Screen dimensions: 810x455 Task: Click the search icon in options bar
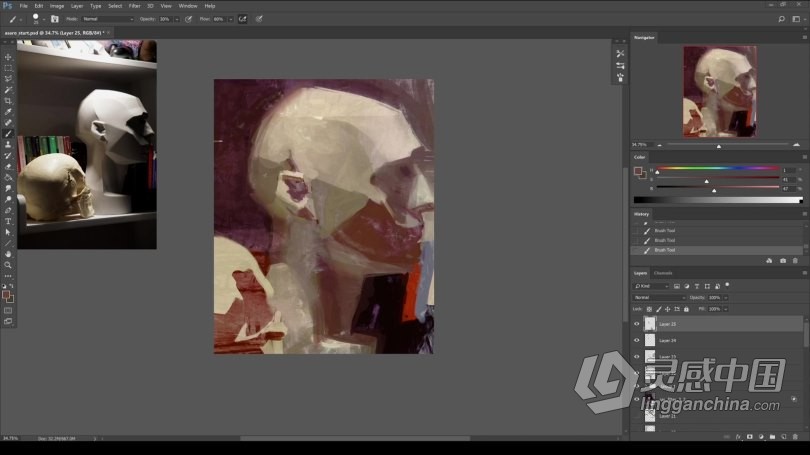pos(781,19)
